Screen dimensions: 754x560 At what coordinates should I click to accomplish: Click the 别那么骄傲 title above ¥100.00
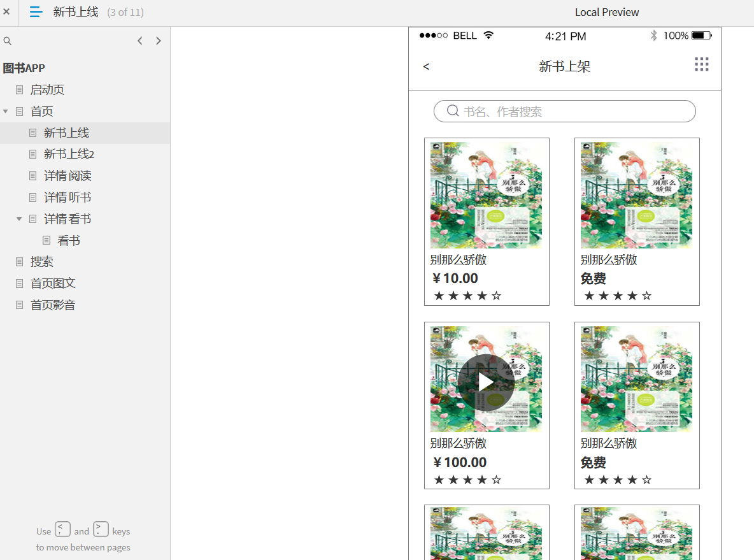point(459,443)
